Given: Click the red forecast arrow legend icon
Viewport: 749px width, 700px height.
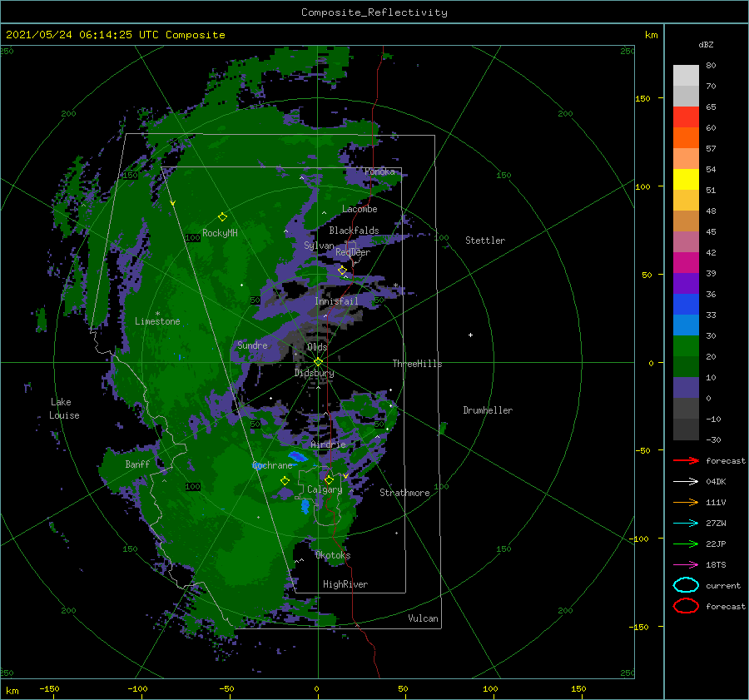Looking at the screenshot, I should (x=686, y=460).
